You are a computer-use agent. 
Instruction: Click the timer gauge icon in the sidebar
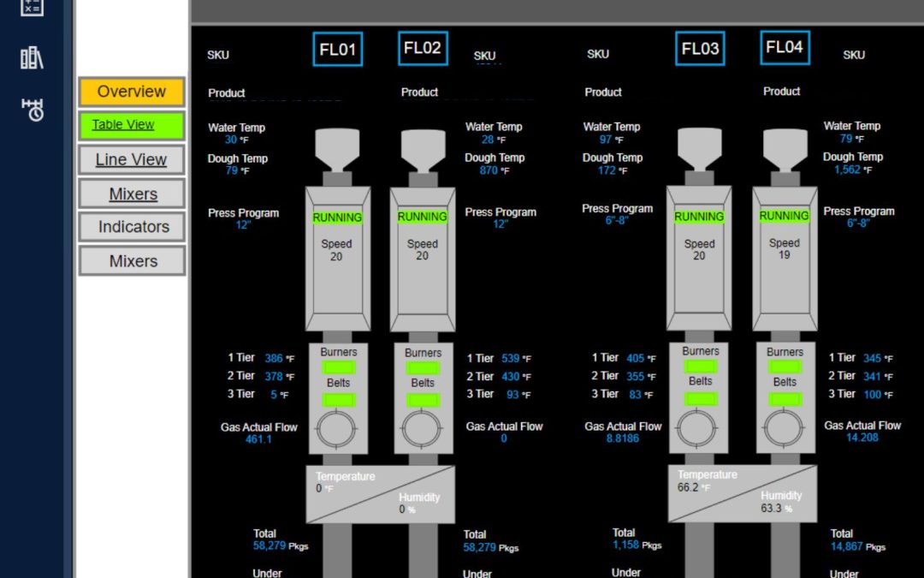33,110
